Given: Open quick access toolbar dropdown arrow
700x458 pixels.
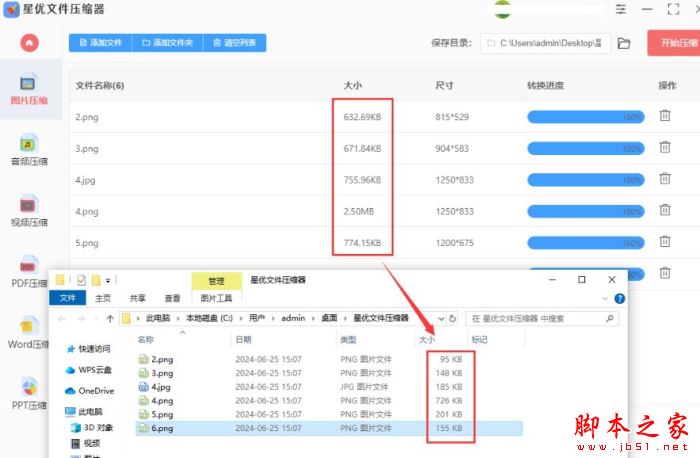Looking at the screenshot, I should click(108, 281).
